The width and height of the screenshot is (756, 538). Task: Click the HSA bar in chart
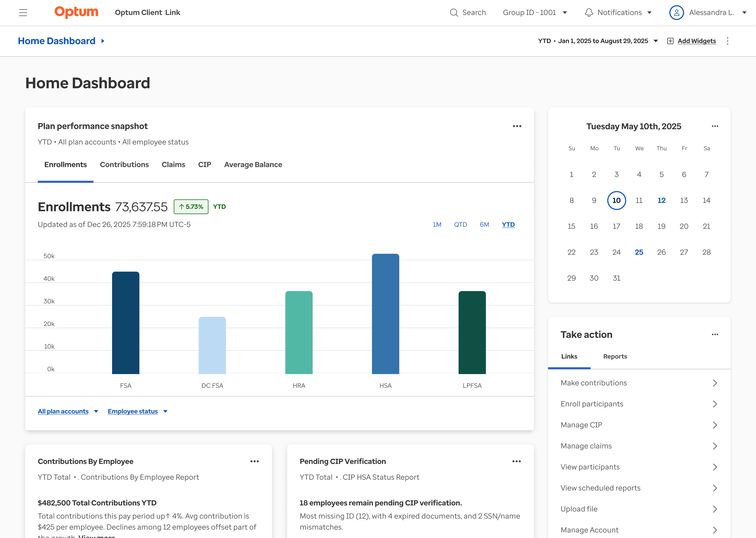click(x=385, y=314)
